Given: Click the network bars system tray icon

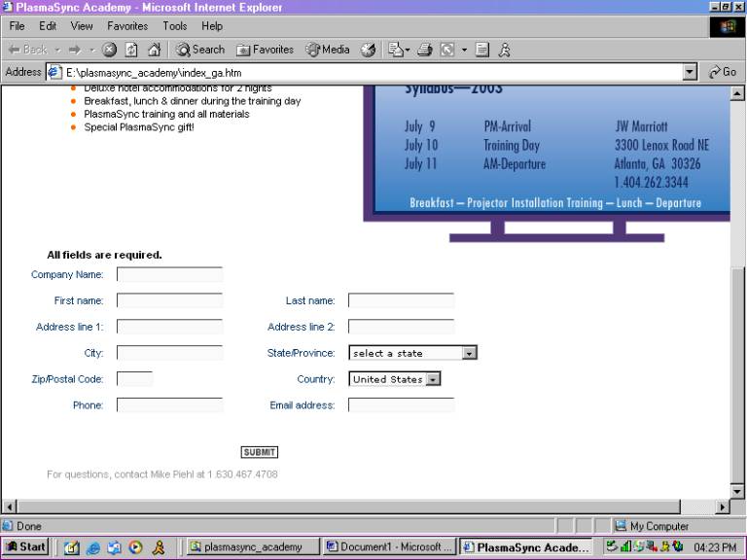Looking at the screenshot, I should [626, 546].
